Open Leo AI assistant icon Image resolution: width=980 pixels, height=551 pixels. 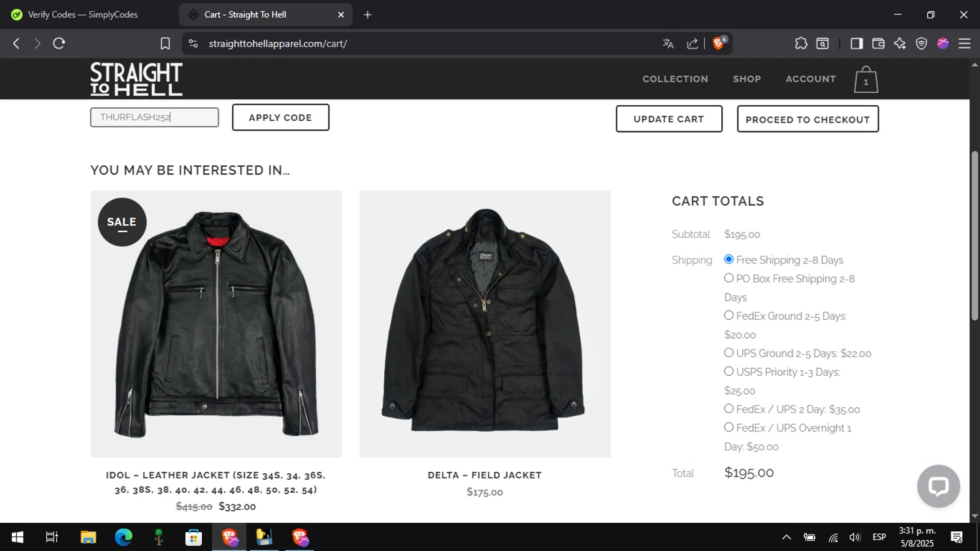tap(900, 44)
